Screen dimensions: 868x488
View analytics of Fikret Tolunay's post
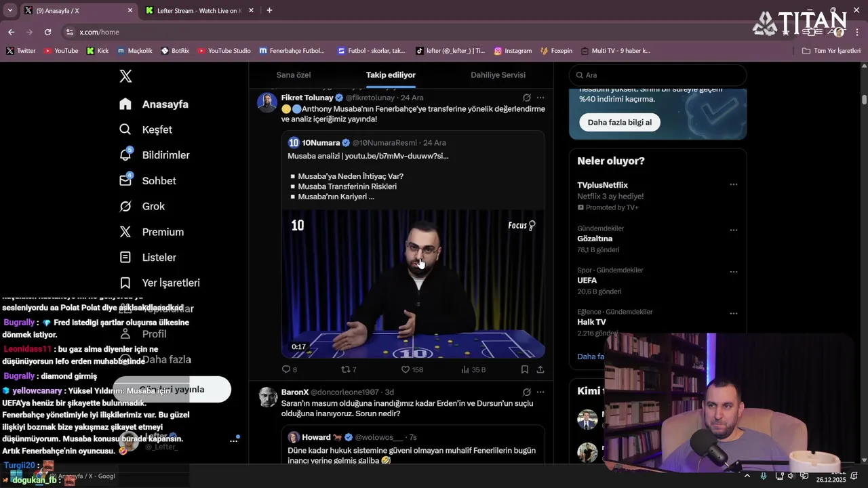pos(473,369)
